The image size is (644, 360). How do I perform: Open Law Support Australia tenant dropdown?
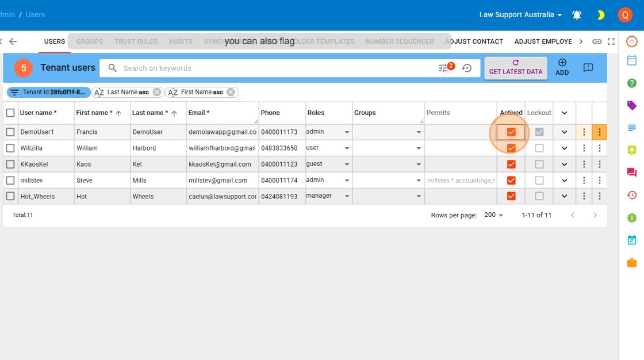click(520, 15)
